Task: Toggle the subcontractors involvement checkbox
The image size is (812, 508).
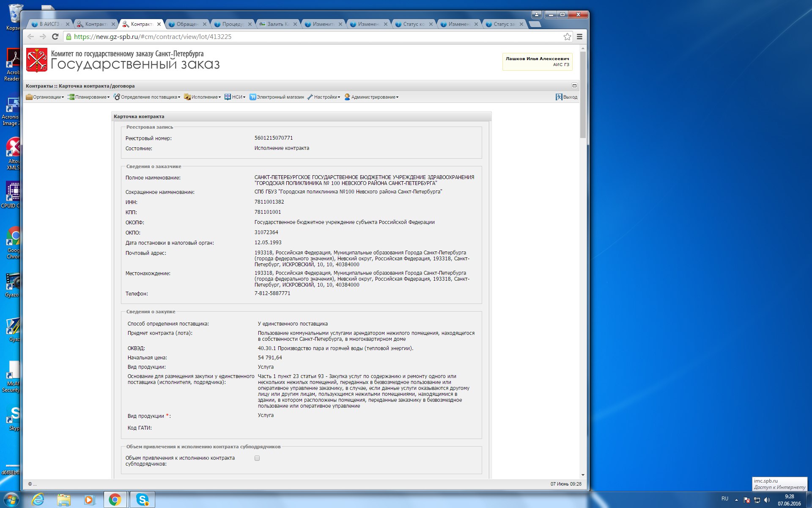Action: point(257,458)
